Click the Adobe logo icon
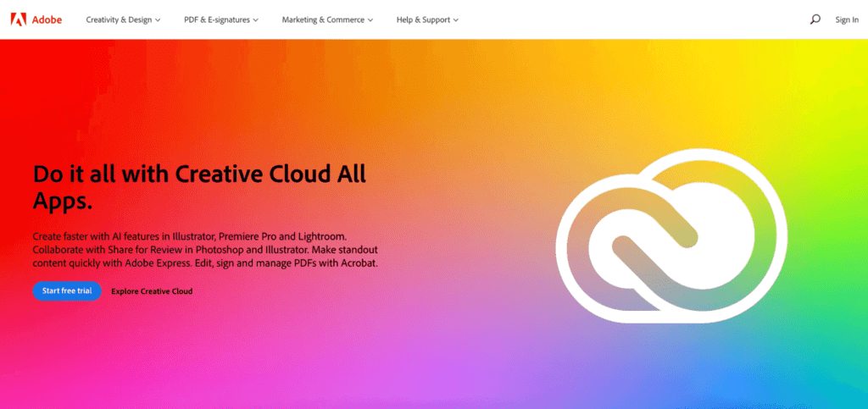Viewport: 868px width, 409px height. coord(19,19)
